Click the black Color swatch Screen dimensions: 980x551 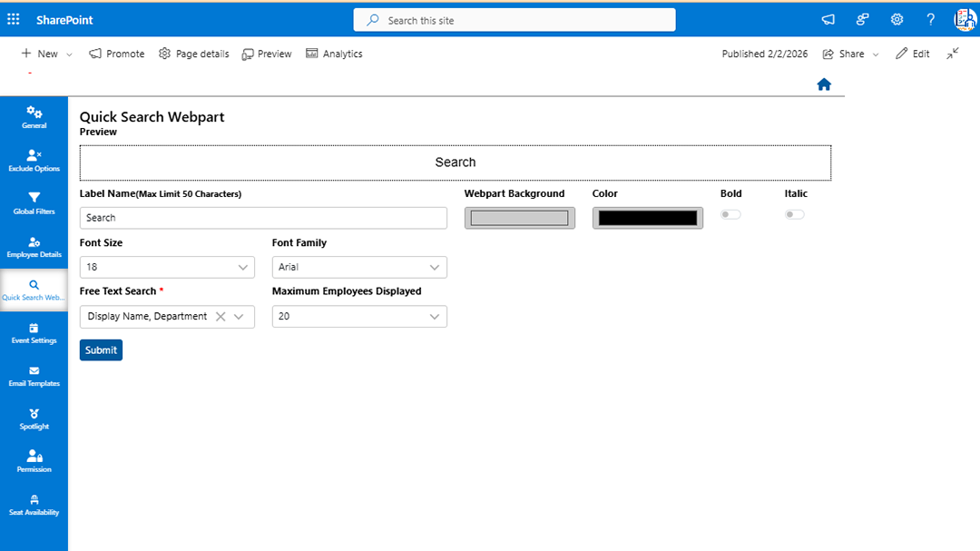647,217
